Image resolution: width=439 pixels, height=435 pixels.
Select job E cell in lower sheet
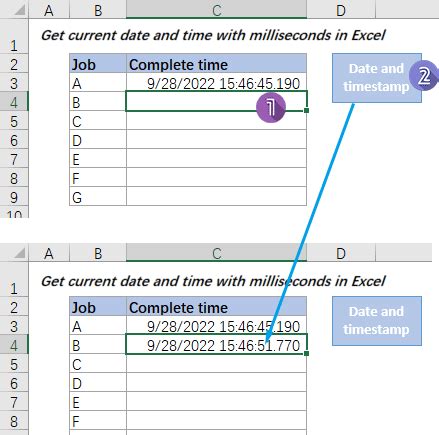[98, 401]
